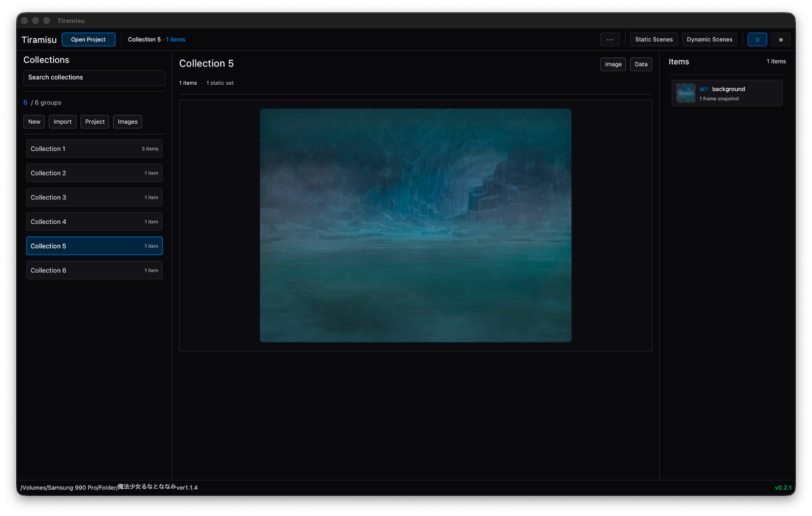Screen dimensions: 812x516
Task: Switch to grid layout view
Action: click(757, 39)
